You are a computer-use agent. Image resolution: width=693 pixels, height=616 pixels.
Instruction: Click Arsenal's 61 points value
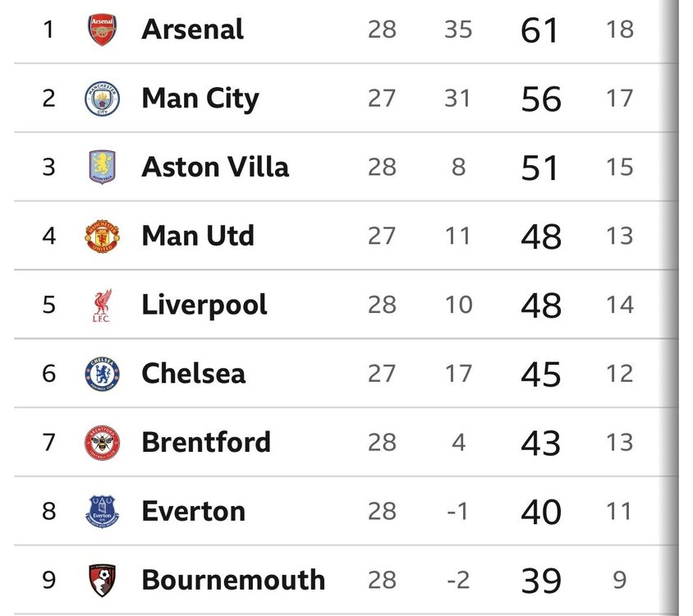539,30
